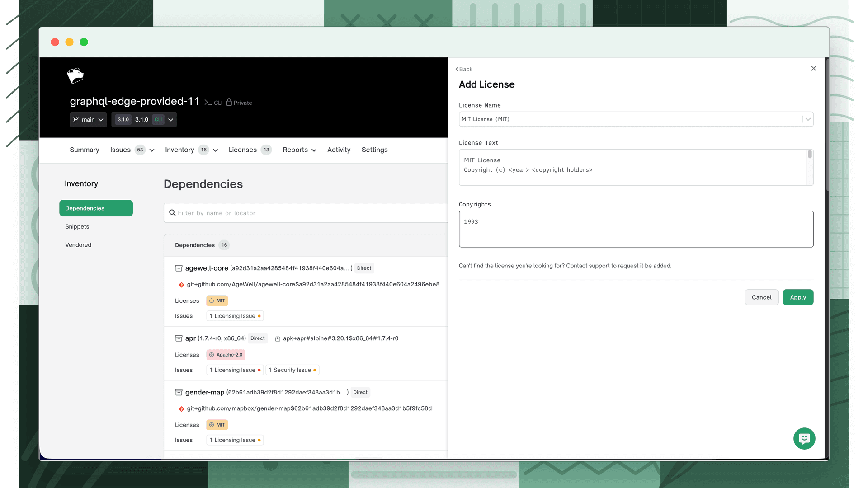Viewport: 868px width, 488px height.
Task: Click the Cancel button
Action: pyautogui.click(x=762, y=297)
